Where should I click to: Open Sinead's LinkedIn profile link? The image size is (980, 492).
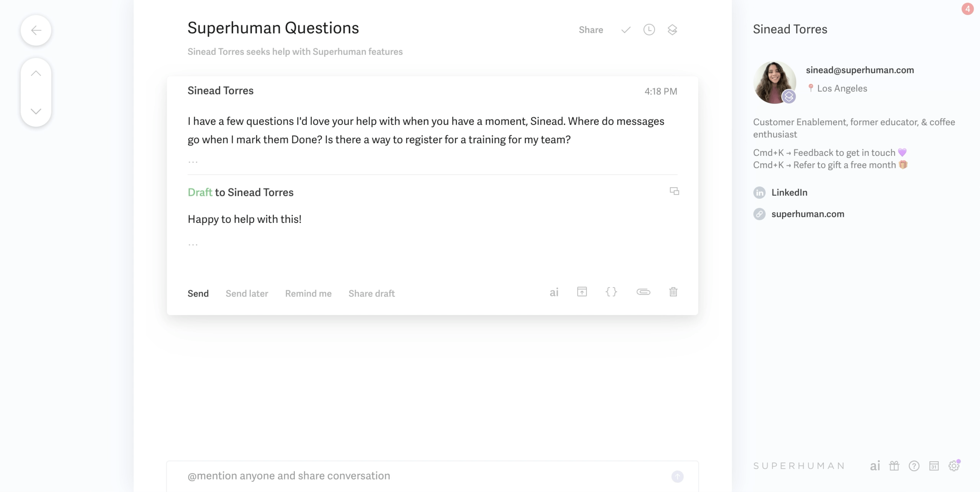click(789, 192)
